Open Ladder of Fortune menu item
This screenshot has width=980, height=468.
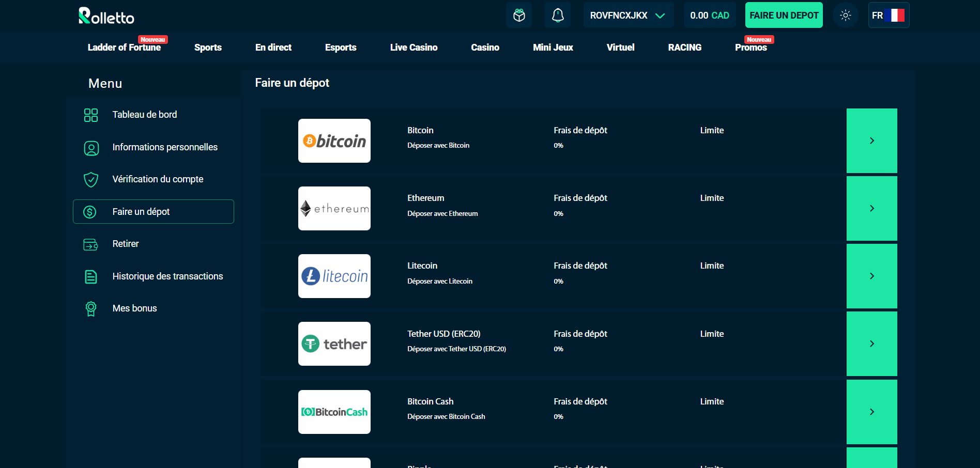[x=124, y=47]
